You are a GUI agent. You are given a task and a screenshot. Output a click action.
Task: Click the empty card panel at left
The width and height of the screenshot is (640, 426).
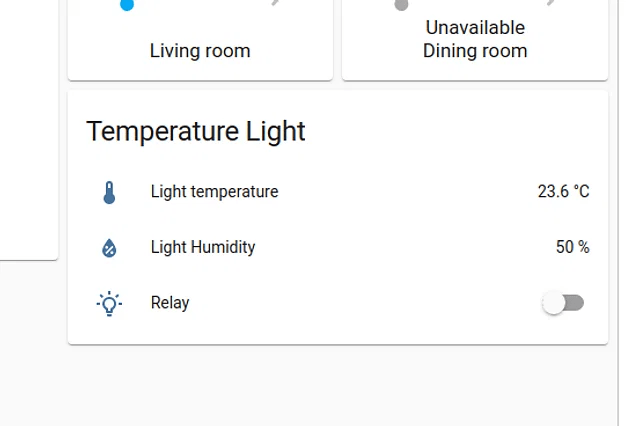[x=28, y=130]
